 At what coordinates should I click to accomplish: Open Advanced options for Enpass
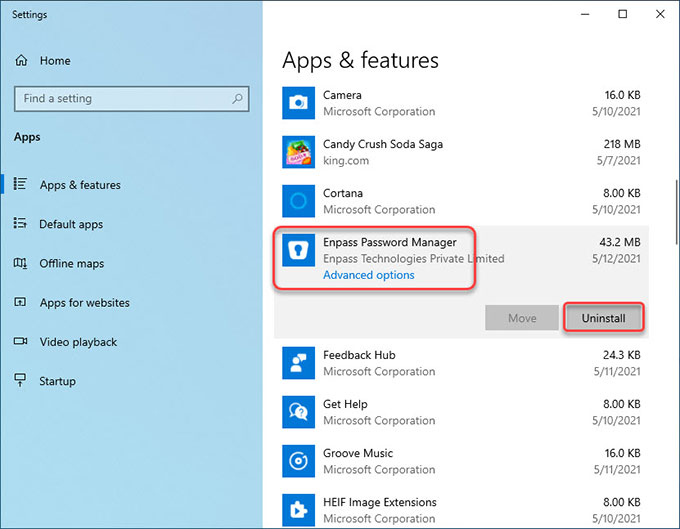tap(369, 275)
